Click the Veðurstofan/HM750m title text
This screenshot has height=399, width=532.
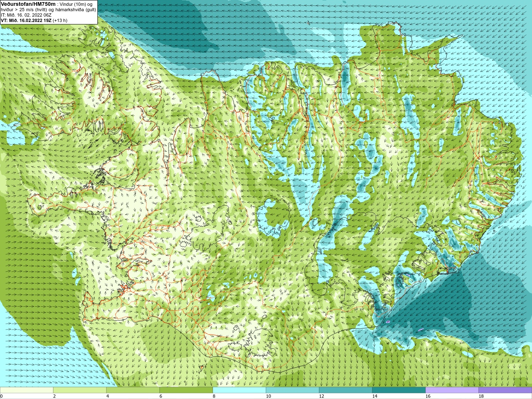[x=28, y=4]
